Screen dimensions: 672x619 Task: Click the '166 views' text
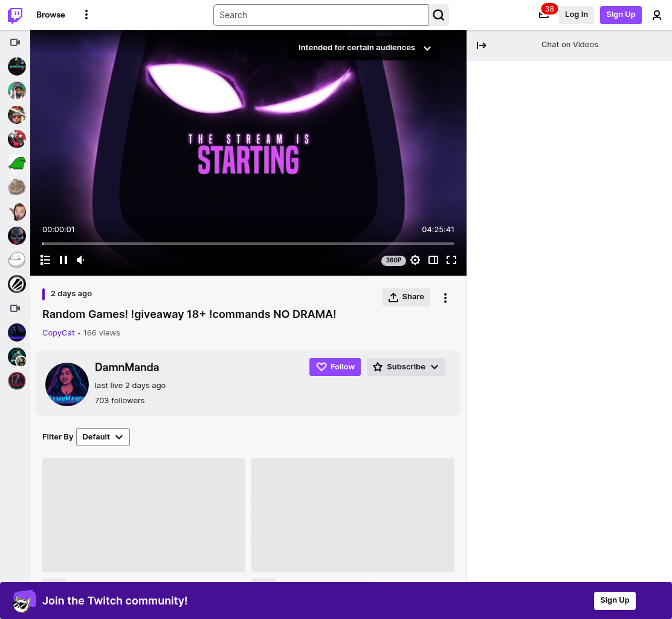(102, 333)
